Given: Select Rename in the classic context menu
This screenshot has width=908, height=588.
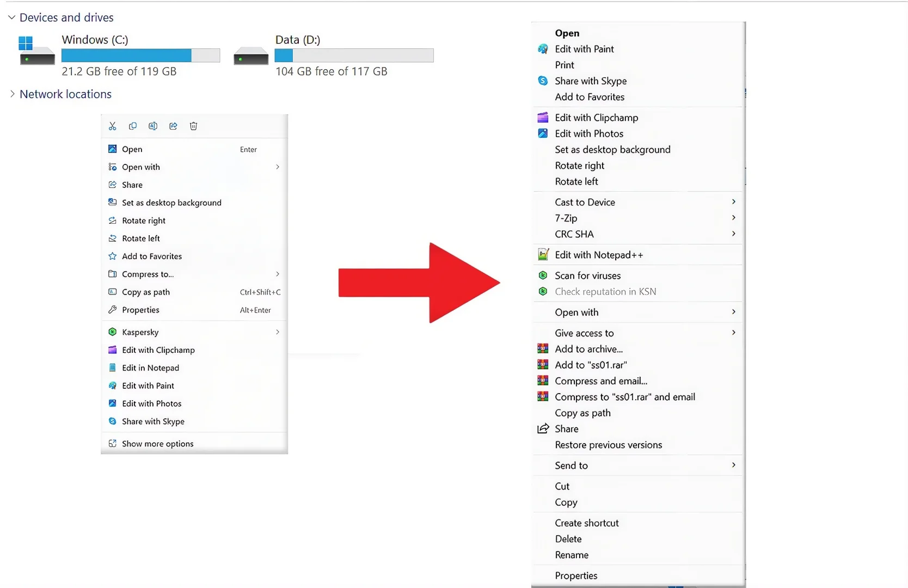Looking at the screenshot, I should pos(638,555).
